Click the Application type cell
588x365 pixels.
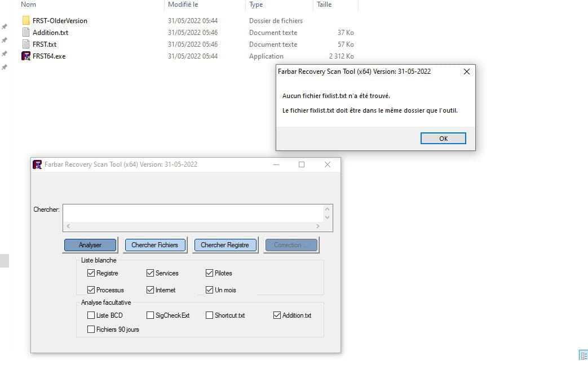[x=266, y=56]
